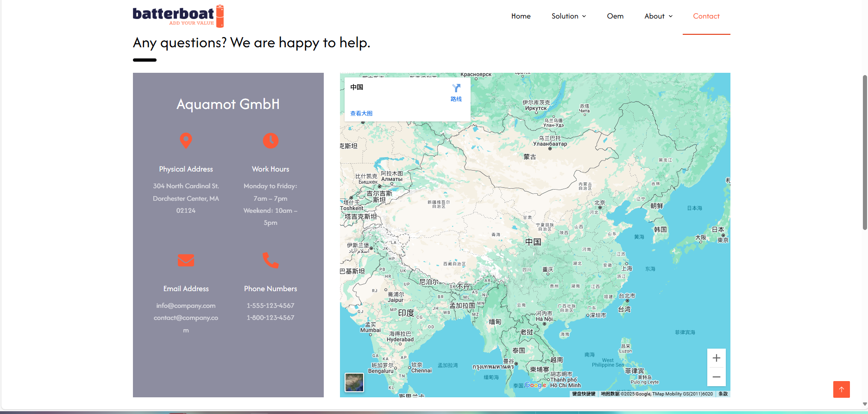Click the map pin Physical Address icon
The height and width of the screenshot is (414, 868).
coord(186,140)
